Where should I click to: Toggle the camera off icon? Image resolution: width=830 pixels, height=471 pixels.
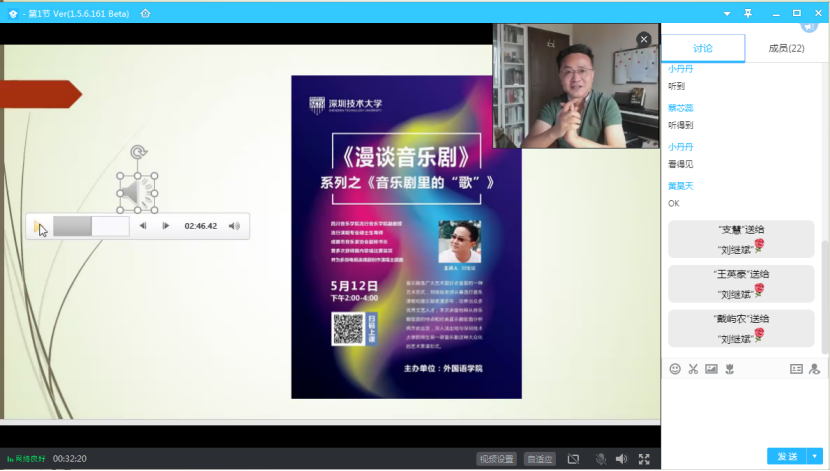click(x=573, y=459)
